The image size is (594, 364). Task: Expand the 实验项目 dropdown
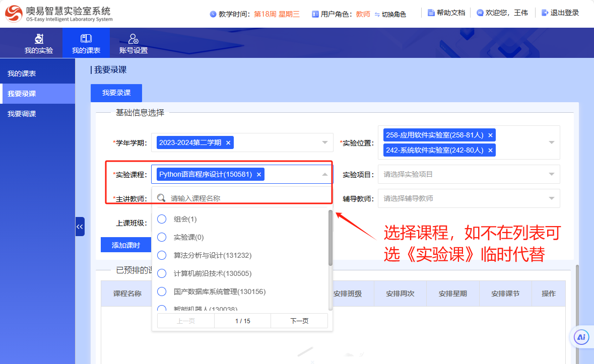pyautogui.click(x=551, y=175)
